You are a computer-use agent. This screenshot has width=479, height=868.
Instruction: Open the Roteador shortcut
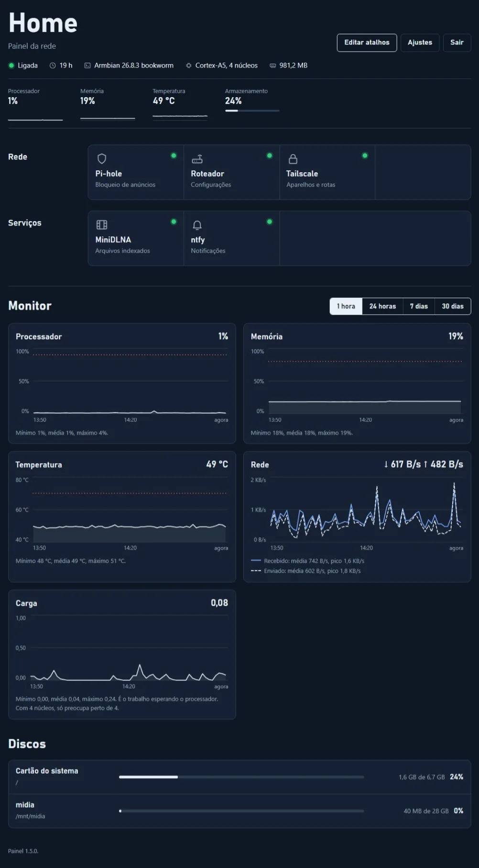231,172
